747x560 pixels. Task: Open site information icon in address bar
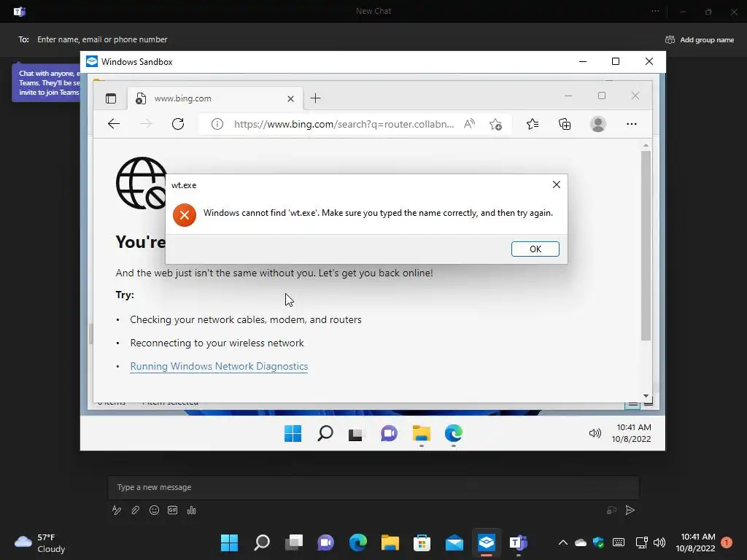point(217,124)
